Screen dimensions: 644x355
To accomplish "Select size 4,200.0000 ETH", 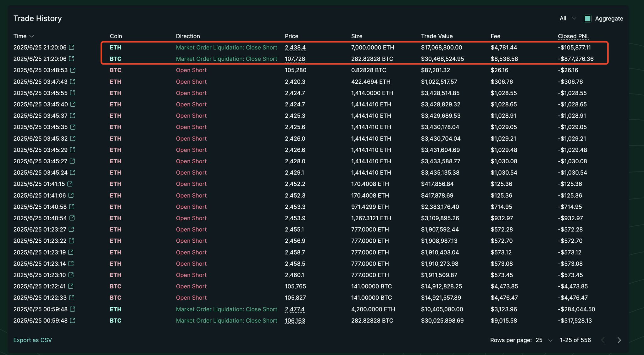I will tap(373, 309).
